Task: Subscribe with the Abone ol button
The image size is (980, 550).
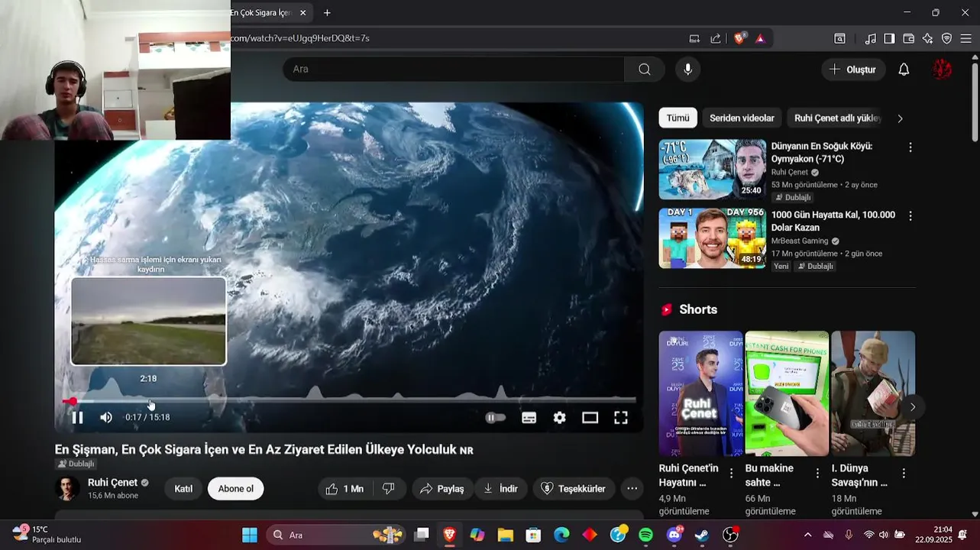Action: [x=236, y=489]
